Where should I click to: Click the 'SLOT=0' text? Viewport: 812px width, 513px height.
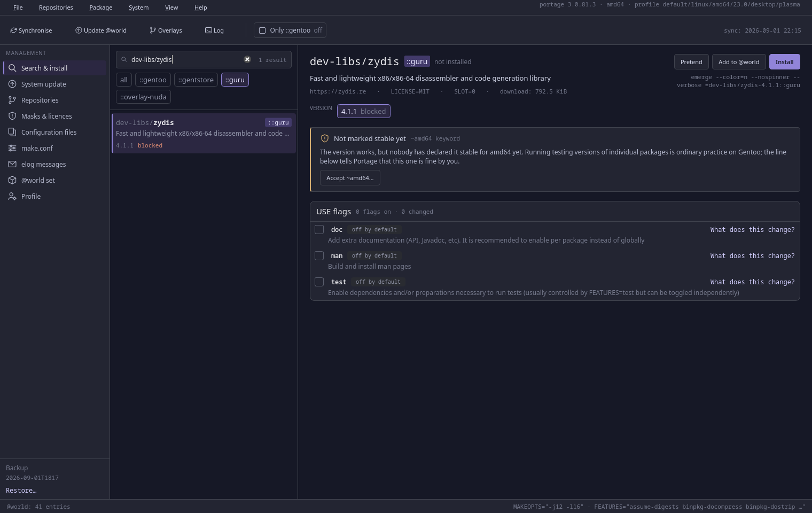click(465, 91)
